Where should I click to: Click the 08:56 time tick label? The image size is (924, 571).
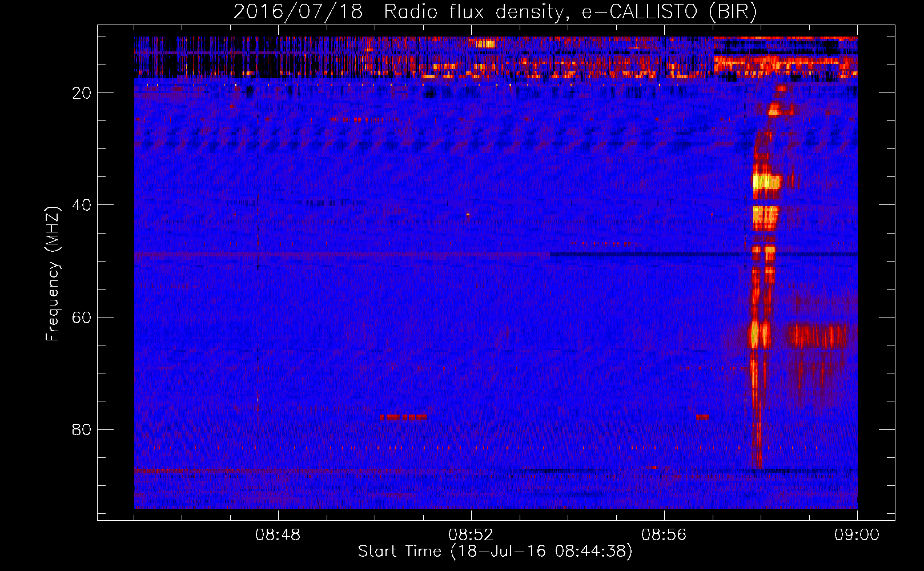click(x=664, y=535)
